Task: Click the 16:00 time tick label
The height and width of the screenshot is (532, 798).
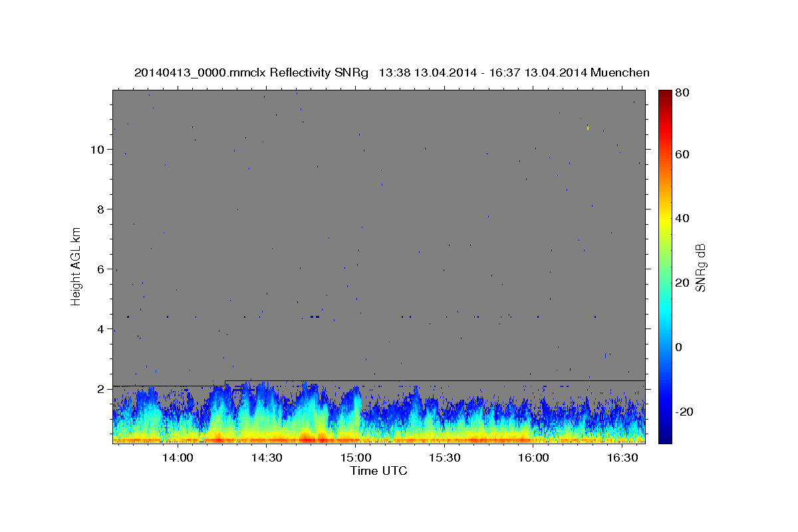Action: coord(533,458)
